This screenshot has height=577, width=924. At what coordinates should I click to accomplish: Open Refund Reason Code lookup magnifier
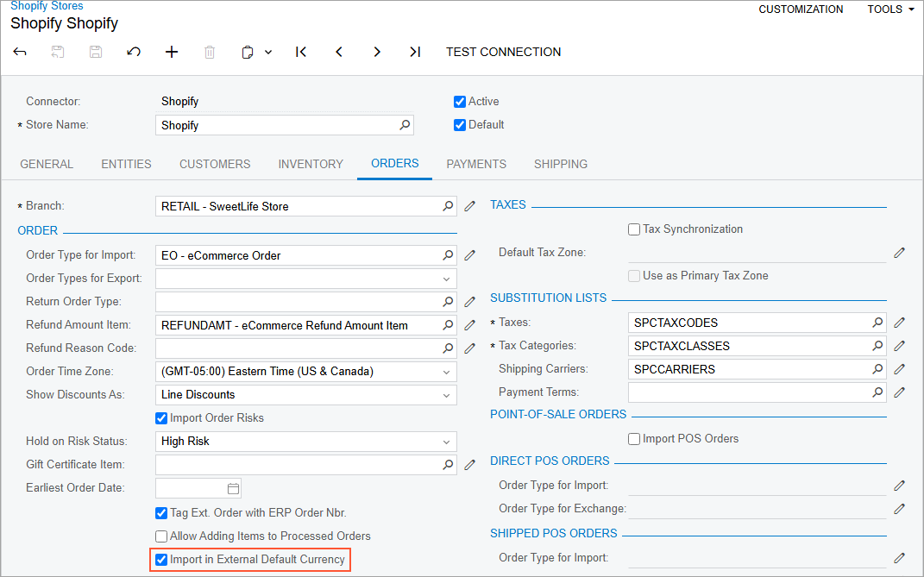448,348
